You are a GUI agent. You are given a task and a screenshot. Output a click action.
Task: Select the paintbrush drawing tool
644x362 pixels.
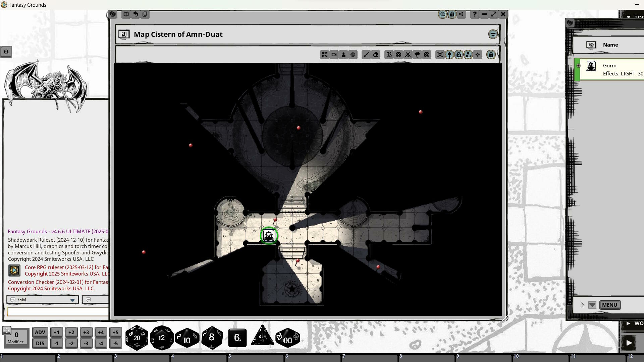click(366, 55)
